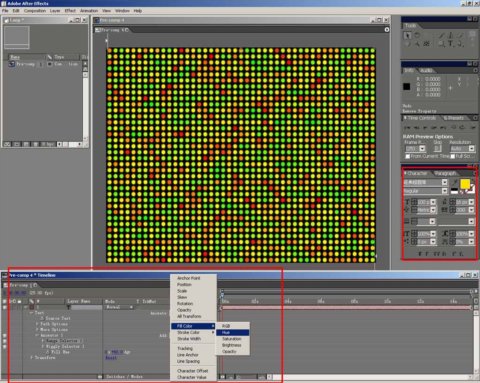Image resolution: width=480 pixels, height=383 pixels.
Task: Enable the Full Screen checkbox
Action: click(x=453, y=156)
